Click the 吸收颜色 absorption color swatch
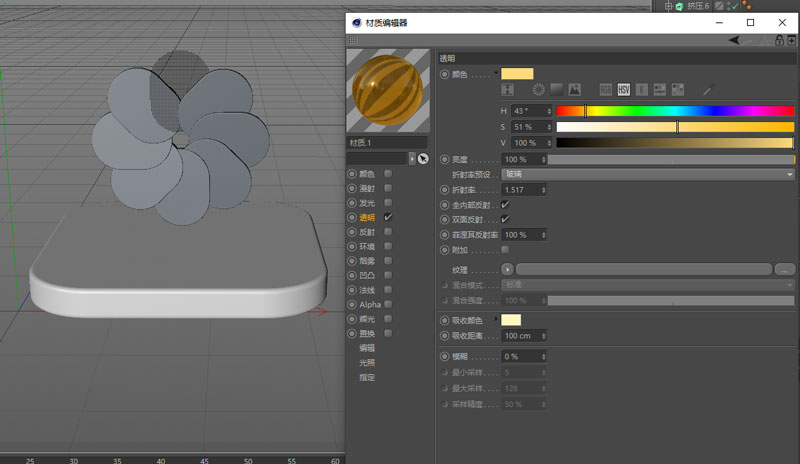This screenshot has width=800, height=464. coord(511,320)
